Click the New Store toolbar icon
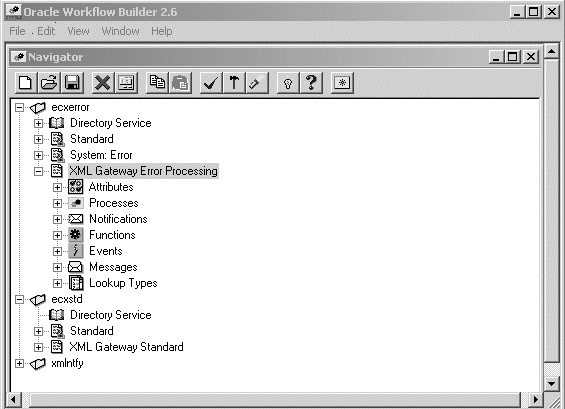 [26, 83]
